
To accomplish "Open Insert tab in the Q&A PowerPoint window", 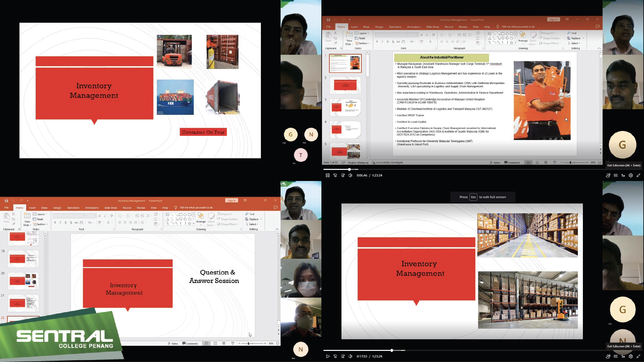I will 32,208.
